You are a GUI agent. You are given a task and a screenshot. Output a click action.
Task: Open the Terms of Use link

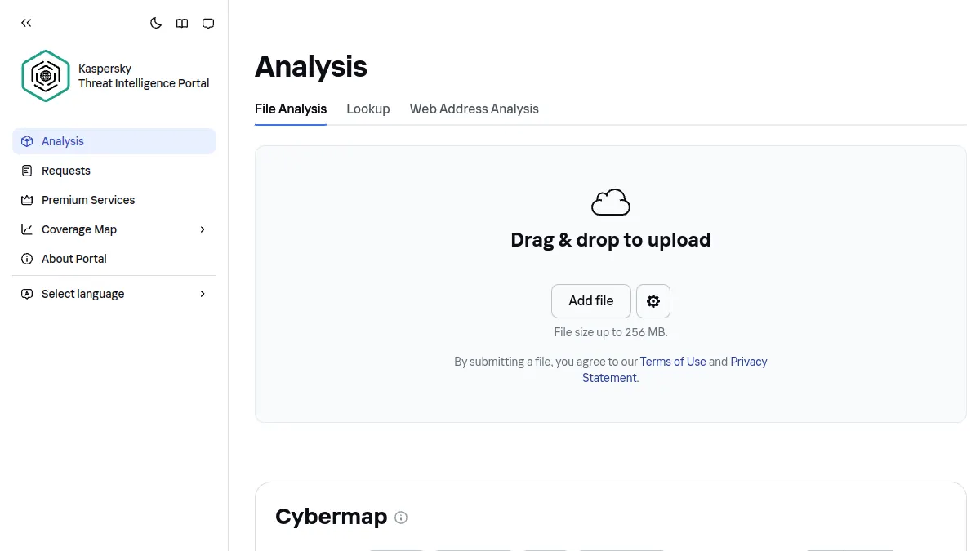(x=673, y=362)
